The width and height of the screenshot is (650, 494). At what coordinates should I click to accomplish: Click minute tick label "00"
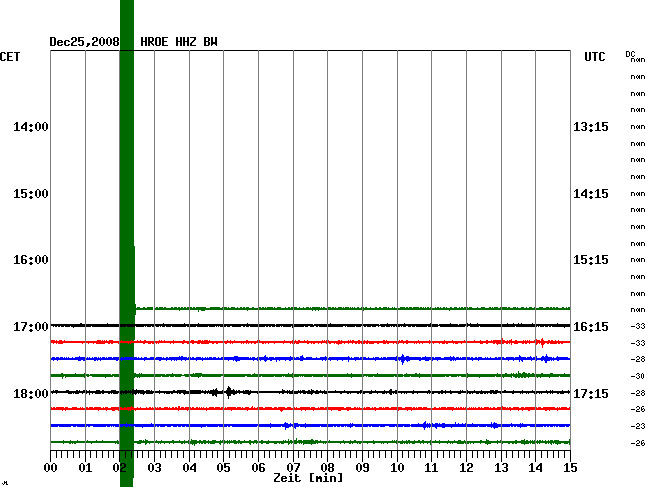[x=51, y=468]
